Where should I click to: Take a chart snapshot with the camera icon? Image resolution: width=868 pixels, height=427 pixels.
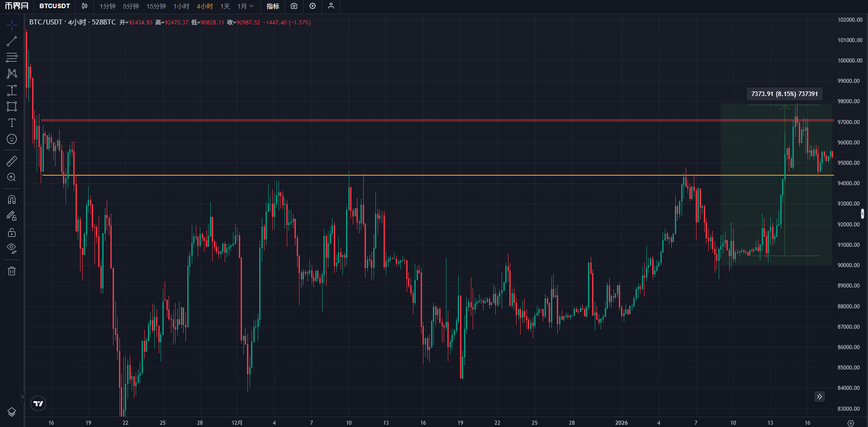[294, 6]
